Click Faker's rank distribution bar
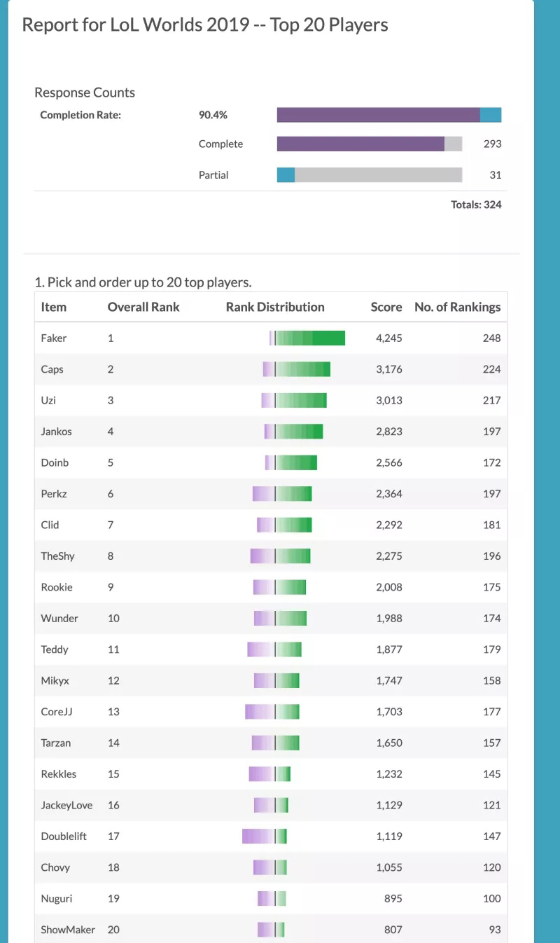560x943 pixels. 307,338
